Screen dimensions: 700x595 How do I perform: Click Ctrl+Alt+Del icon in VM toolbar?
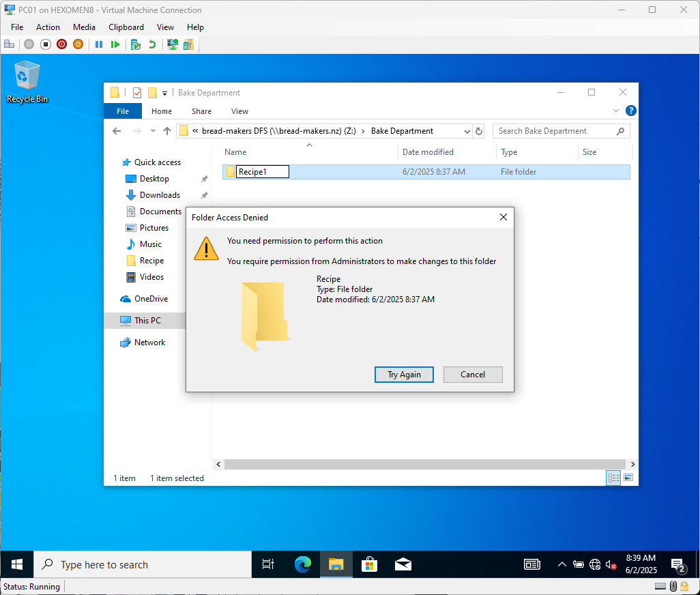[x=10, y=44]
